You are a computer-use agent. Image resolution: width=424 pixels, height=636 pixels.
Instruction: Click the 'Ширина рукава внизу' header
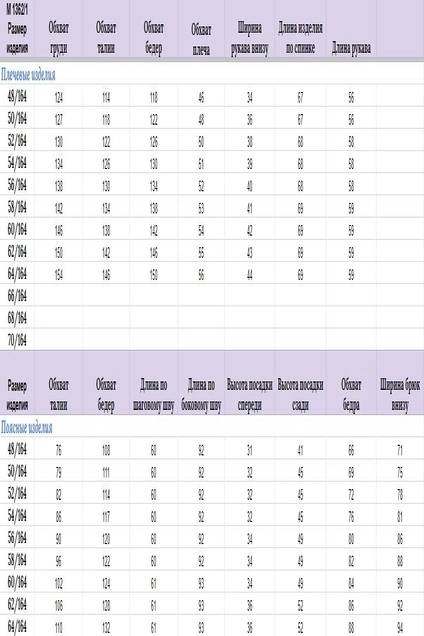[250, 37]
